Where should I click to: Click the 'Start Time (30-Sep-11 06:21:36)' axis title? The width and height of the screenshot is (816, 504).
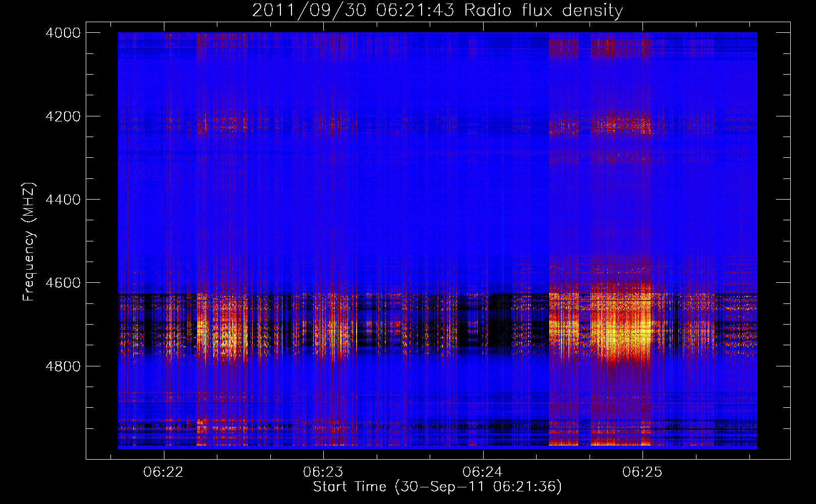437,487
